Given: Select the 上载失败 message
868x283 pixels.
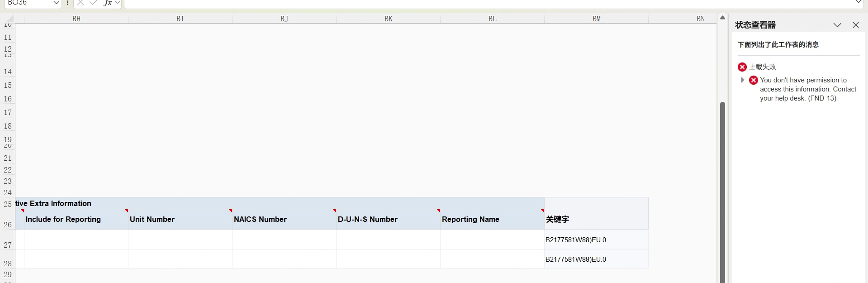Looking at the screenshot, I should click(x=763, y=67).
